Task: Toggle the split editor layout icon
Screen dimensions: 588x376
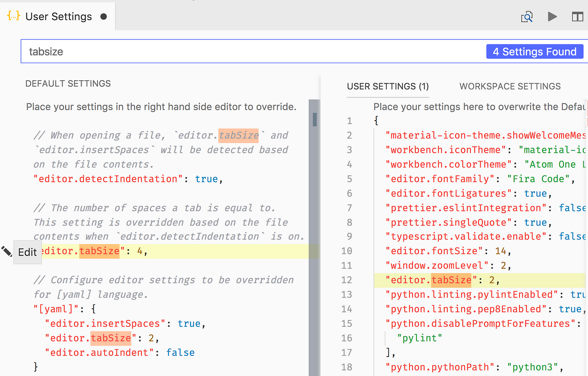Action: tap(577, 17)
